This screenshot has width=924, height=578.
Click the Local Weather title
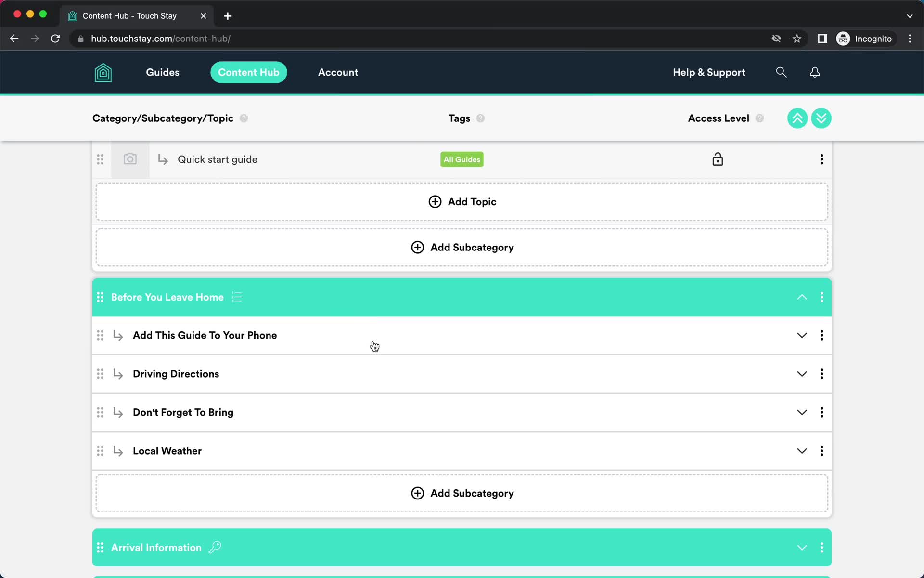coord(167,451)
